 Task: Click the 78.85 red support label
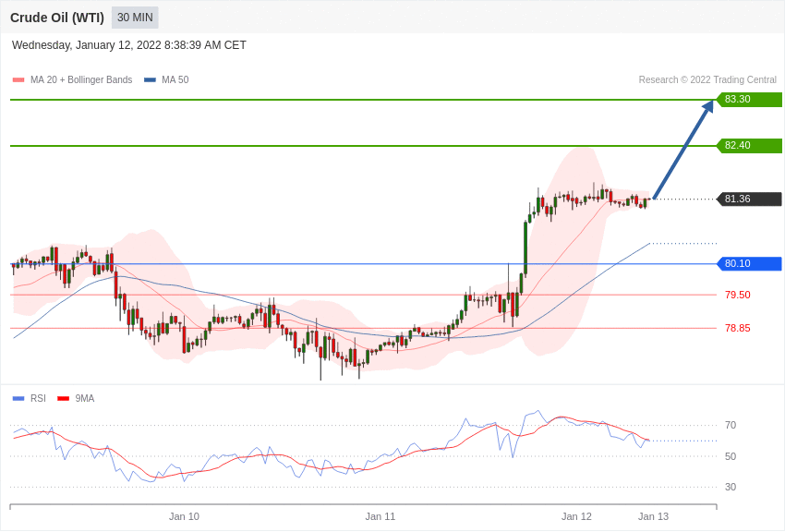(738, 328)
